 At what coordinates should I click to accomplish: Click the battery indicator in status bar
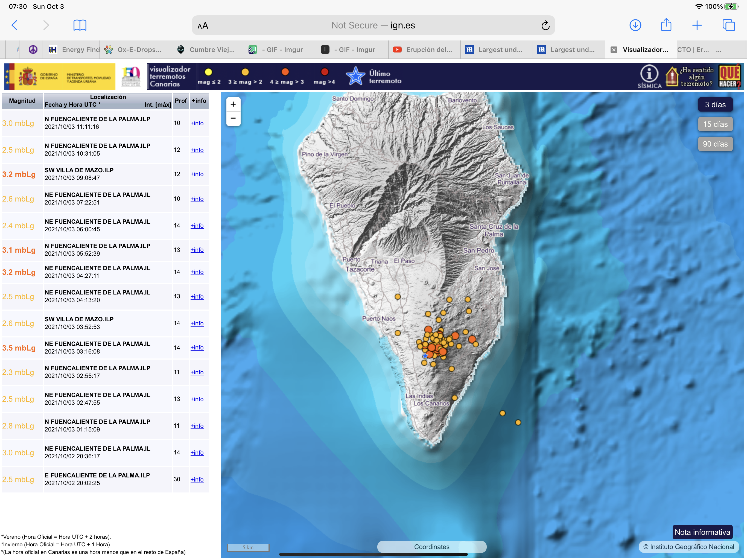731,6
